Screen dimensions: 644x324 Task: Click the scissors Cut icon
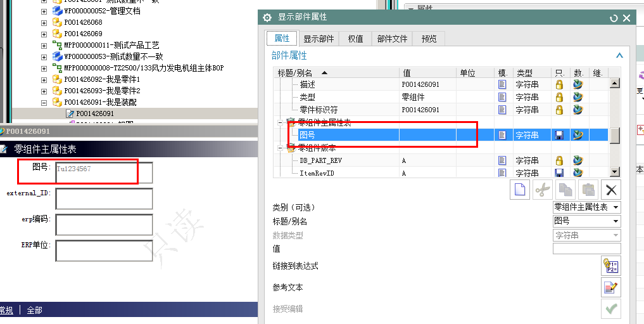click(x=543, y=190)
